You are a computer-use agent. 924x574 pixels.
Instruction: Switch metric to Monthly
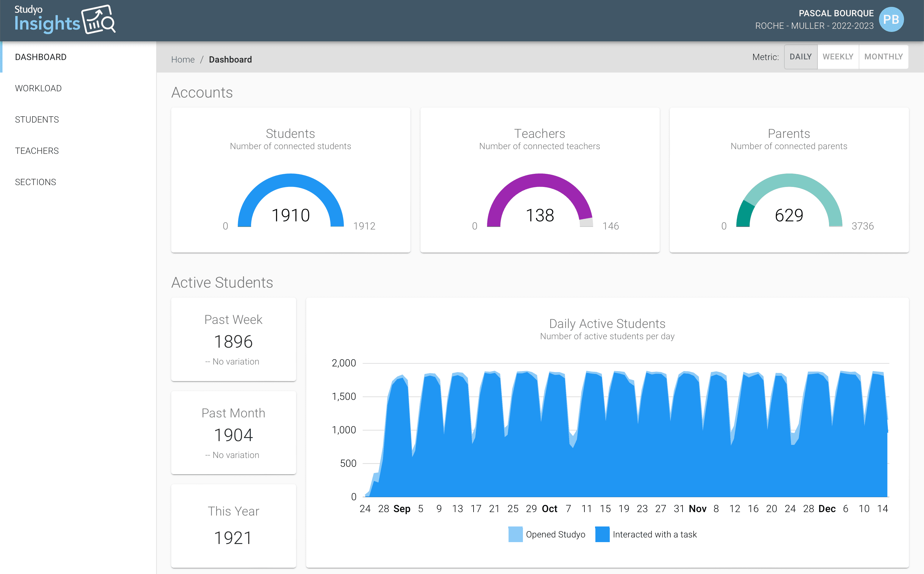click(883, 57)
